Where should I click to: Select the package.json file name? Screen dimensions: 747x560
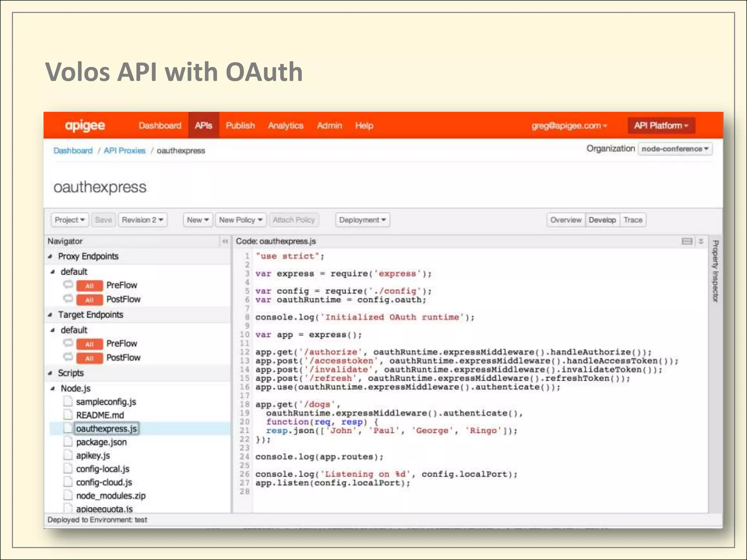101,442
